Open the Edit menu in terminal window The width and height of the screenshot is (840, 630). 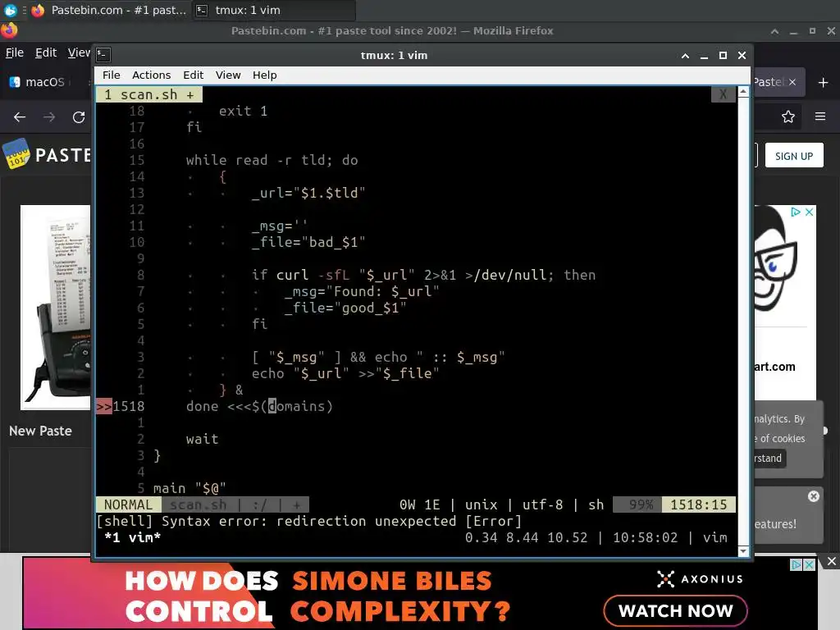(193, 75)
